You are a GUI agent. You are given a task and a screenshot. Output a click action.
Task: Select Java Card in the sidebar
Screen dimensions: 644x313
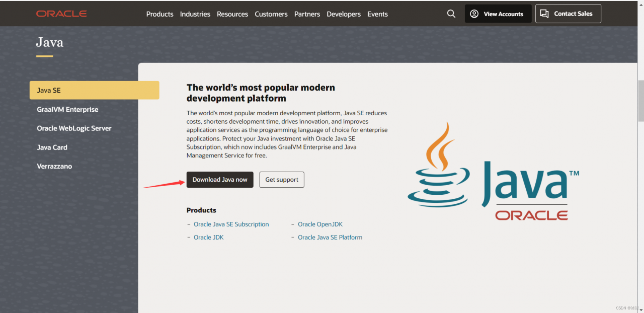52,147
